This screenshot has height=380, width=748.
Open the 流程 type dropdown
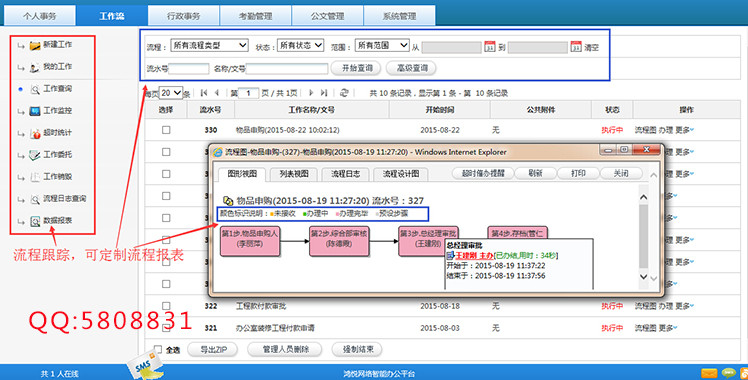tap(209, 45)
